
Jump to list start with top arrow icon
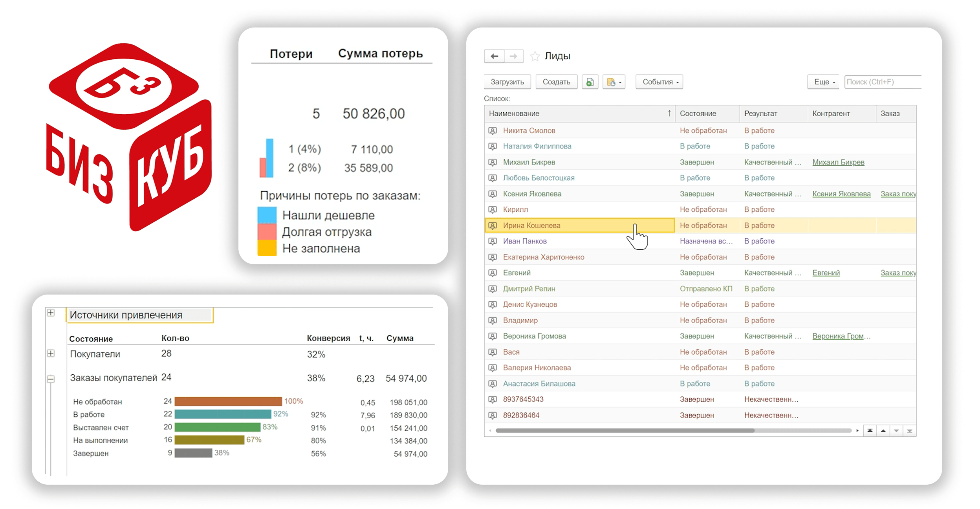pos(870,430)
